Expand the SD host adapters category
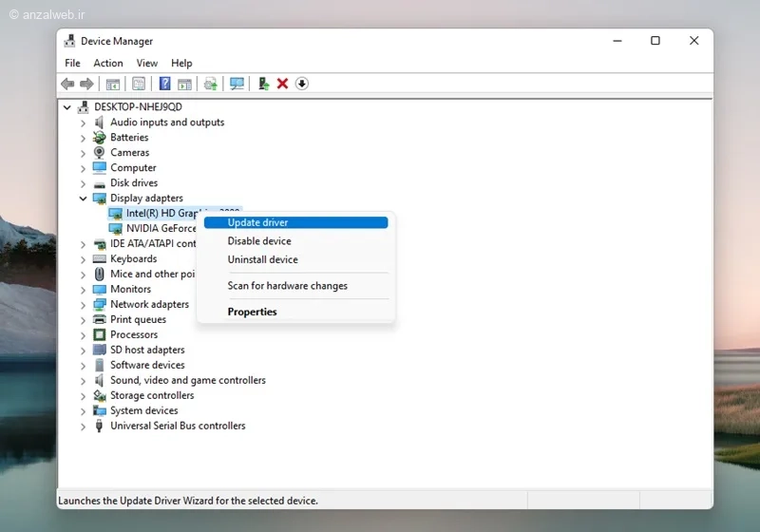760x532 pixels. coord(83,351)
